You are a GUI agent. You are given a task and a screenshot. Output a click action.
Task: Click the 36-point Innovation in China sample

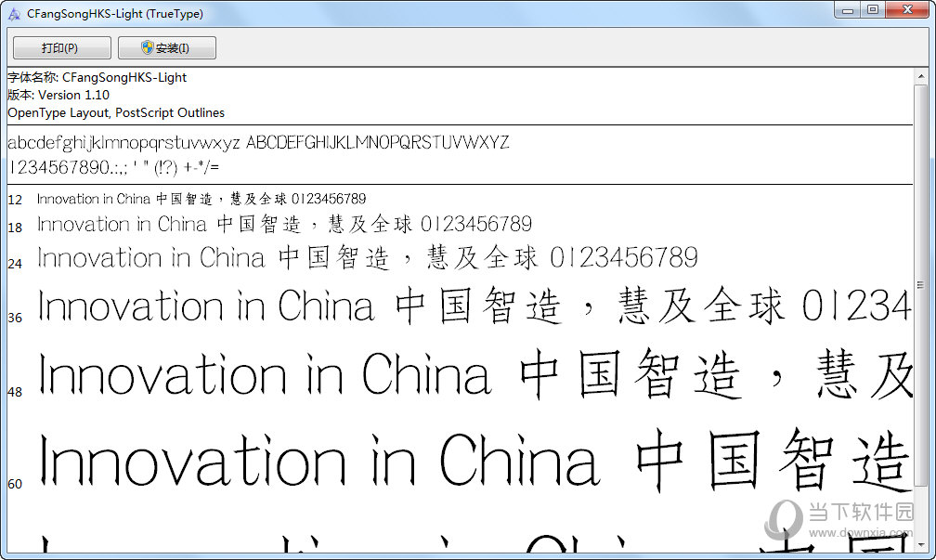tap(474, 306)
